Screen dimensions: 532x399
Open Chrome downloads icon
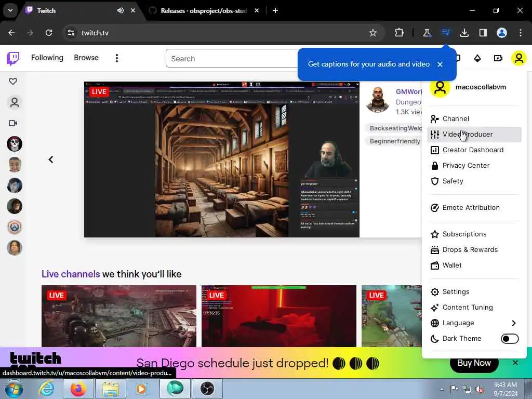click(464, 33)
